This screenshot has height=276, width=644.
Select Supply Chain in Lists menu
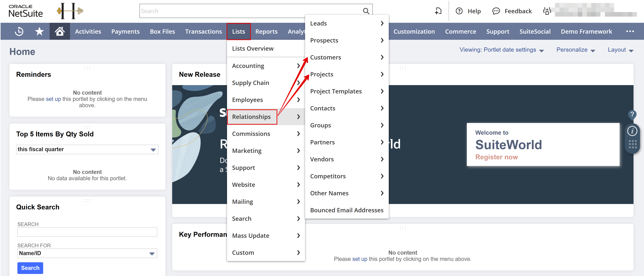266,83
